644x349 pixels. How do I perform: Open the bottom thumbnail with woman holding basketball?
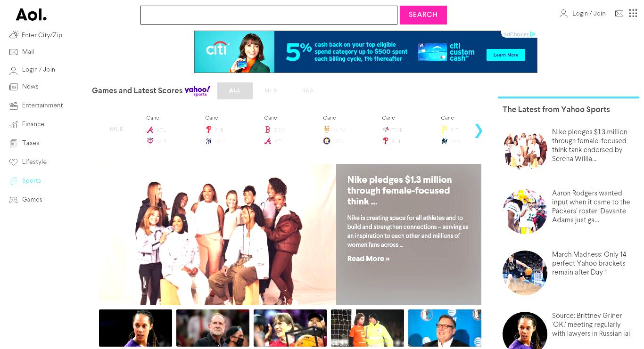point(290,328)
